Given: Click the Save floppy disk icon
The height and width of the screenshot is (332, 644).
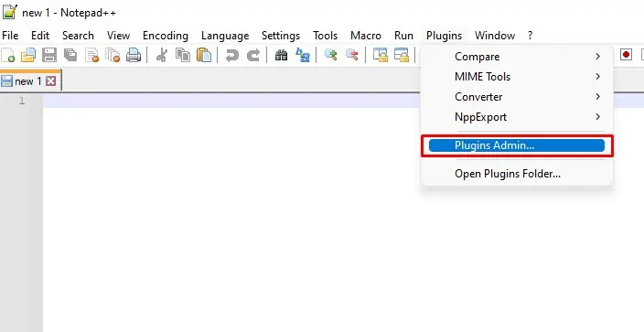Looking at the screenshot, I should click(49, 55).
